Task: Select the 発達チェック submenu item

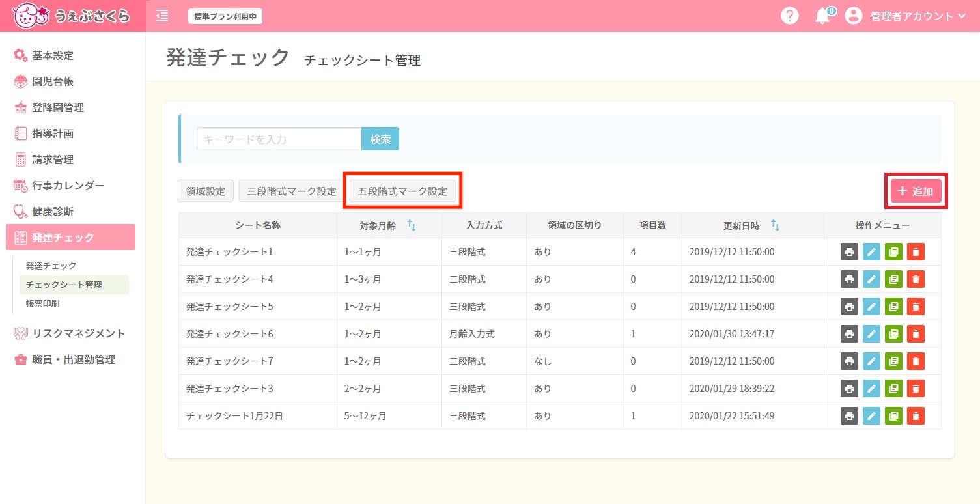Action: [x=51, y=266]
